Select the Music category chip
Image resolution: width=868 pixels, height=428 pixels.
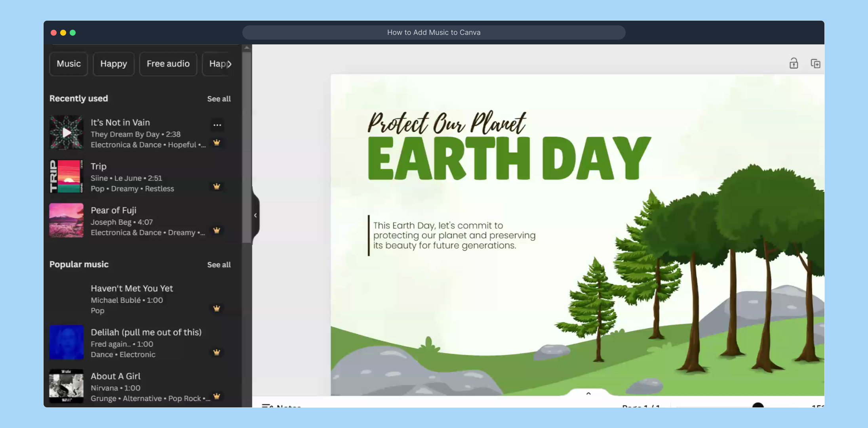pos(69,64)
